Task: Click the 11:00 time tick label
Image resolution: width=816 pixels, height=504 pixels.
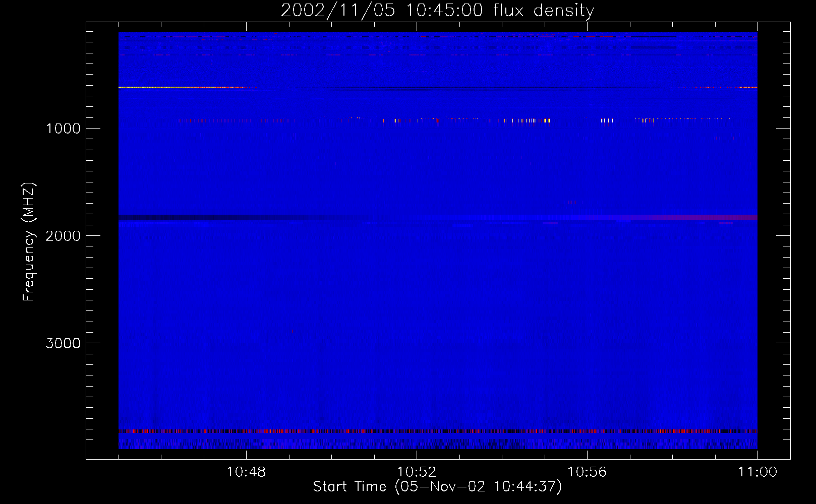Action: 757,472
